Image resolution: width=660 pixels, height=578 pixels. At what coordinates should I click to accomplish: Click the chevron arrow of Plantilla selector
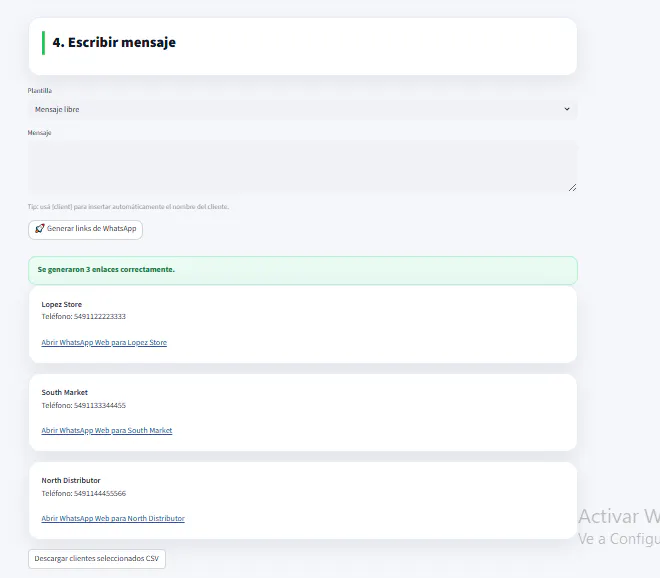pyautogui.click(x=567, y=109)
